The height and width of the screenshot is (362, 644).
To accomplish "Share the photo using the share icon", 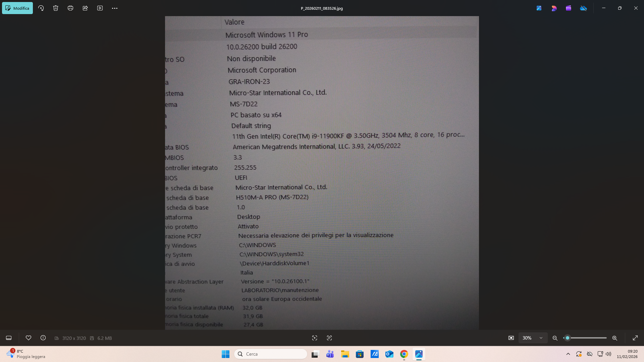I will click(x=85, y=8).
